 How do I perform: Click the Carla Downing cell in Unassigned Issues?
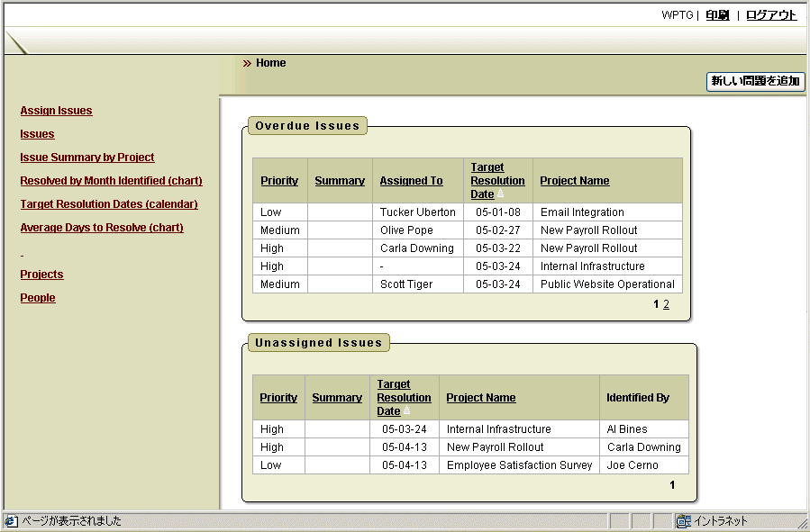point(644,446)
